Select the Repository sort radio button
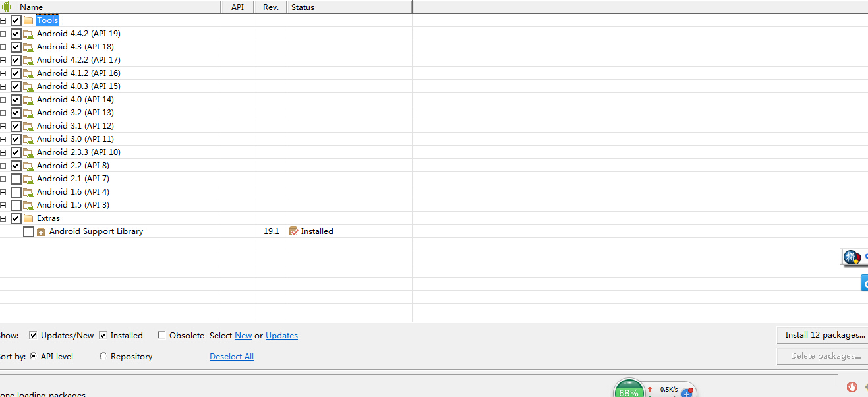Viewport: 868px width, 397px height. click(x=103, y=356)
